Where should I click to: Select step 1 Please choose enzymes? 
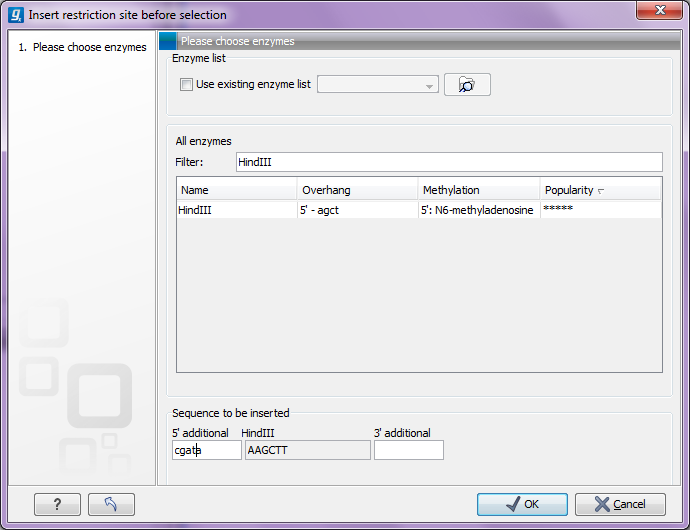tap(82, 47)
